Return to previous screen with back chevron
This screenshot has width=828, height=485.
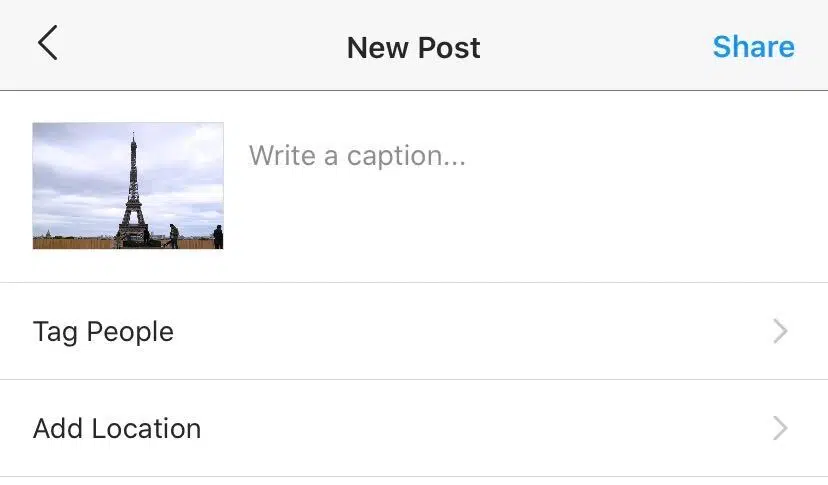tap(48, 43)
